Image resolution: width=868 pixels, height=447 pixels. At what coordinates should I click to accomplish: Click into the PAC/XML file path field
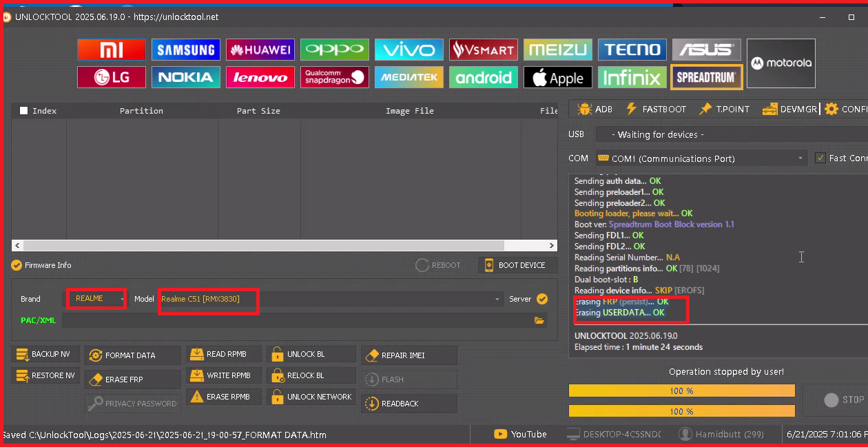(297, 320)
